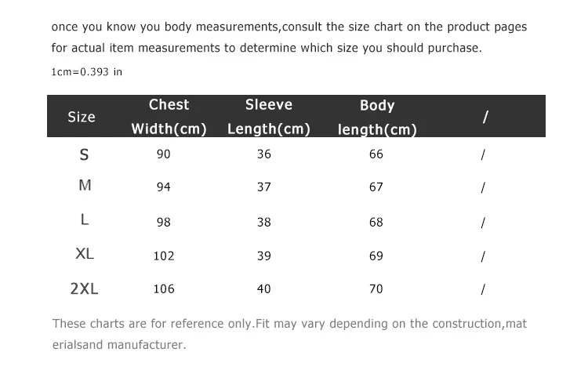Select the 2XL size row label
Image resolution: width=588 pixels, height=370 pixels.
click(x=85, y=289)
